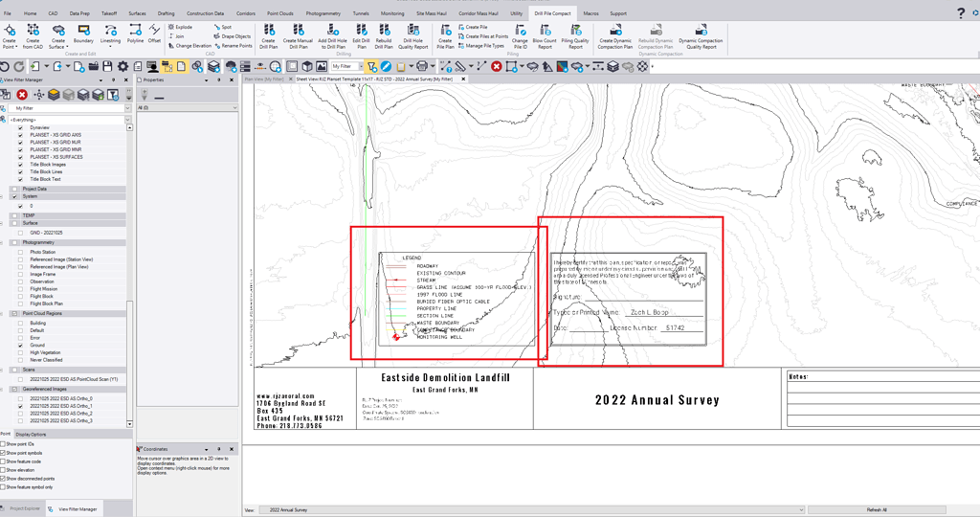This screenshot has height=517, width=980.
Task: Select the Linestring tool
Action: pyautogui.click(x=110, y=35)
